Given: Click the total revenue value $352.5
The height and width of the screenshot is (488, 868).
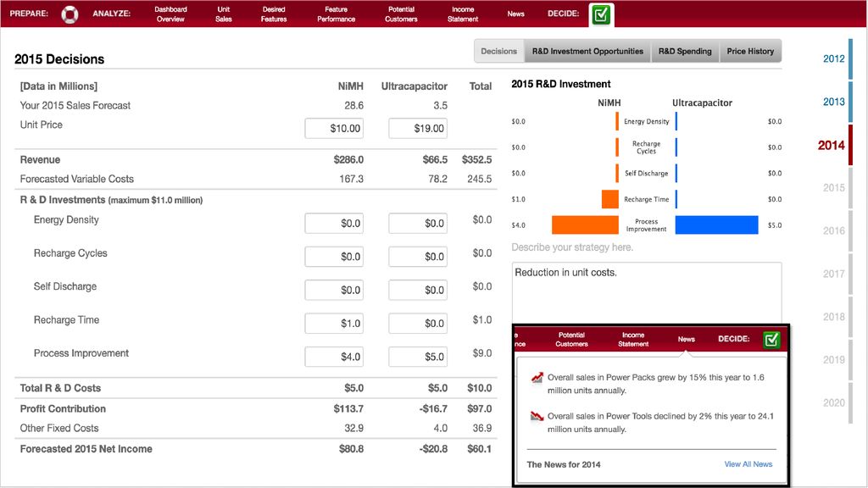Looking at the screenshot, I should (476, 159).
